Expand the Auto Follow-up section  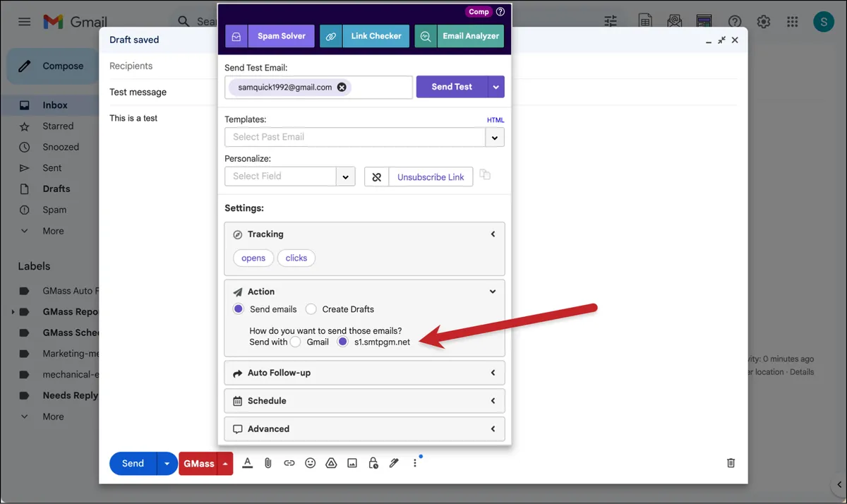pos(364,373)
